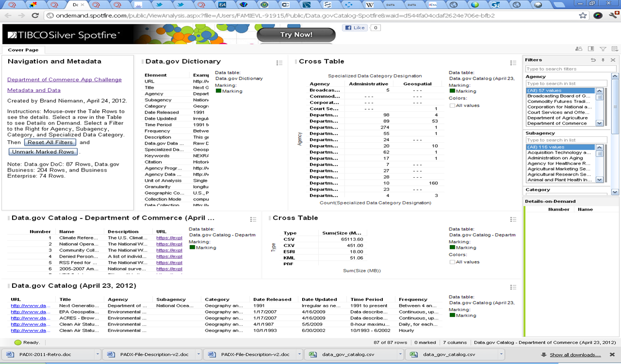This screenshot has height=364, width=621.
Task: Click the Subagency Type to search in list field
Action: coord(566,140)
